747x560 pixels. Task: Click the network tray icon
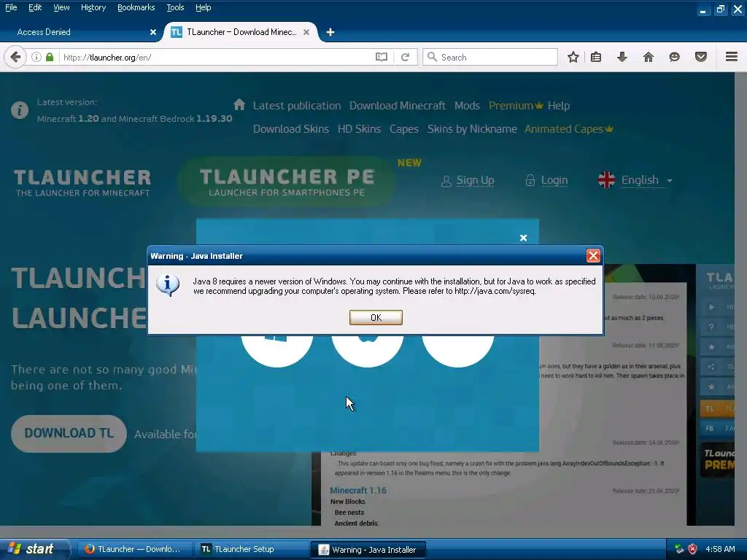click(679, 549)
